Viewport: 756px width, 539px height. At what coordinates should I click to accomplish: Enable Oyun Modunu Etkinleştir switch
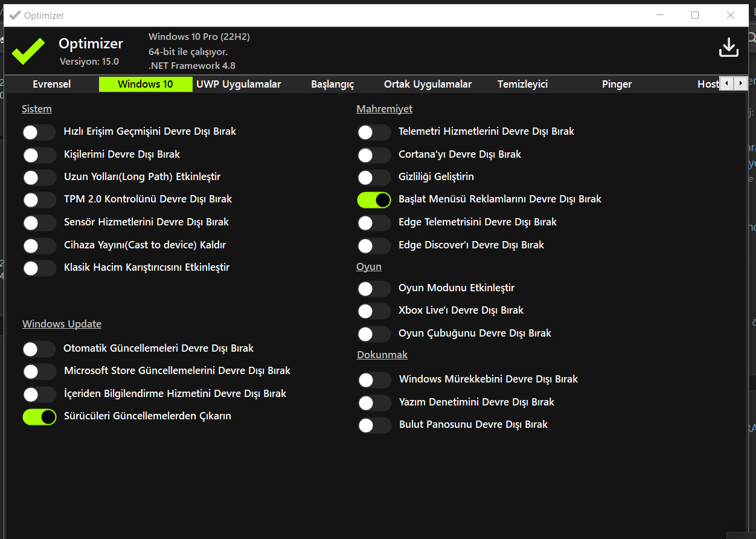click(374, 288)
